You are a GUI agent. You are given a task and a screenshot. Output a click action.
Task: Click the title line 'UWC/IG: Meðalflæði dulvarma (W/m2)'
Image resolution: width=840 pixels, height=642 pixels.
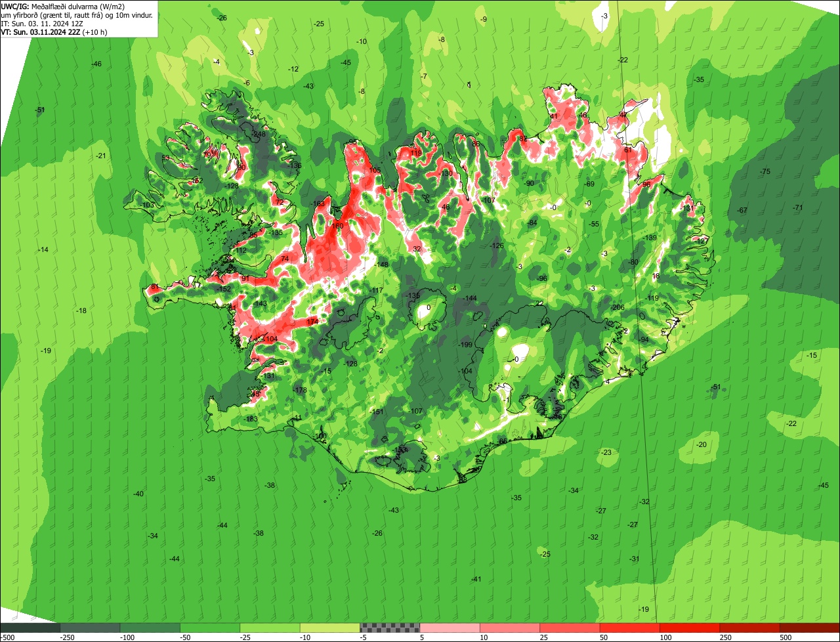(63, 6)
